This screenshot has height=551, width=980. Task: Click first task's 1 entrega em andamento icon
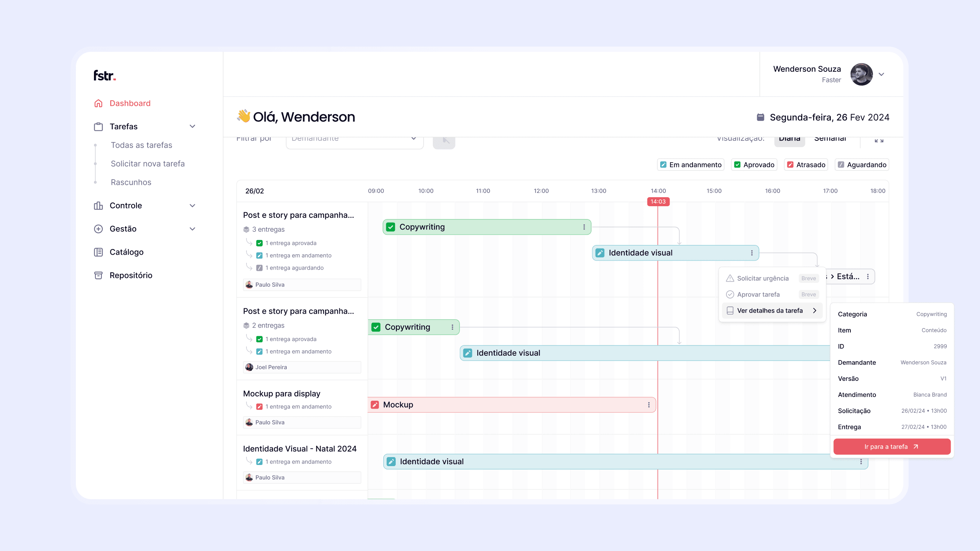(259, 255)
